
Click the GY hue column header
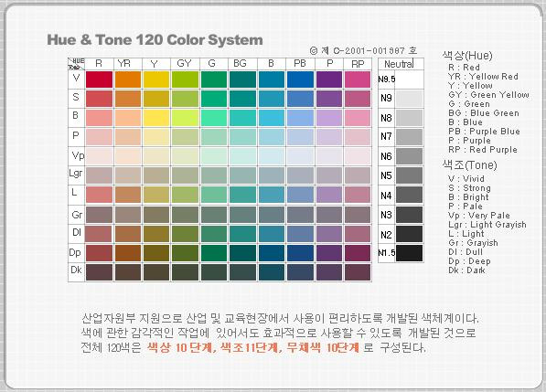(x=185, y=64)
